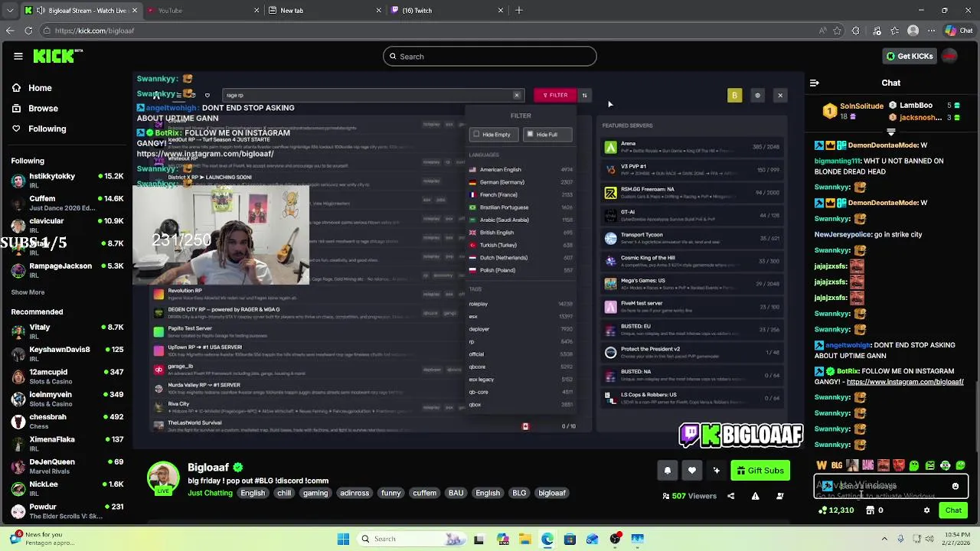Image resolution: width=980 pixels, height=551 pixels.
Task: Insert the BLG quick emote
Action: (837, 465)
